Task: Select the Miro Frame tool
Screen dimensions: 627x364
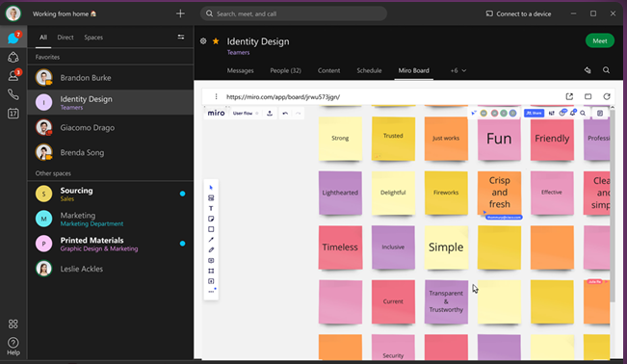Action: tap(211, 271)
